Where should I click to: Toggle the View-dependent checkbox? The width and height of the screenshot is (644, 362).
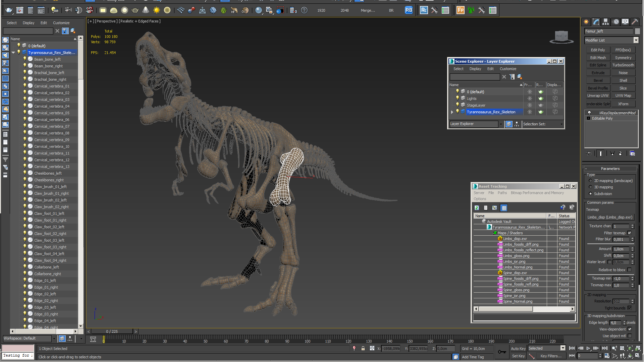[x=630, y=329]
